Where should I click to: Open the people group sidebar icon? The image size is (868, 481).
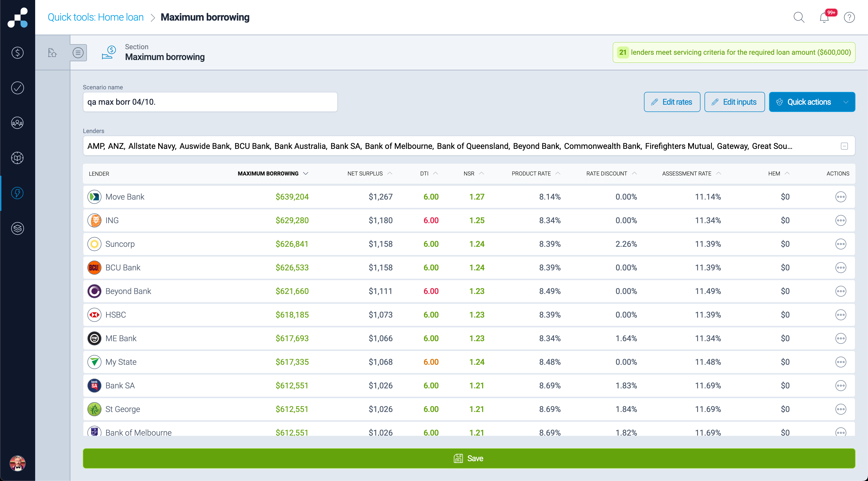(18, 123)
